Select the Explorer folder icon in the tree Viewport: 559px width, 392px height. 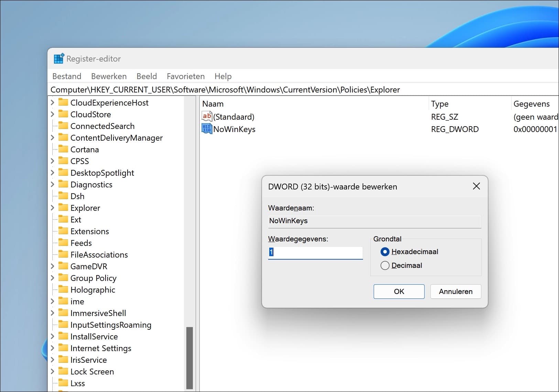[63, 208]
